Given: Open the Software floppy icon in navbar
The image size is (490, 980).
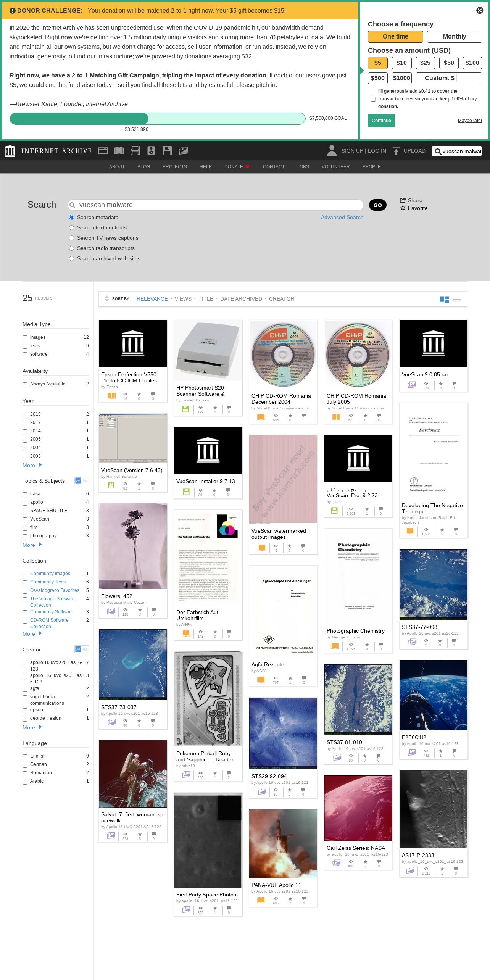Looking at the screenshot, I should pos(167,151).
